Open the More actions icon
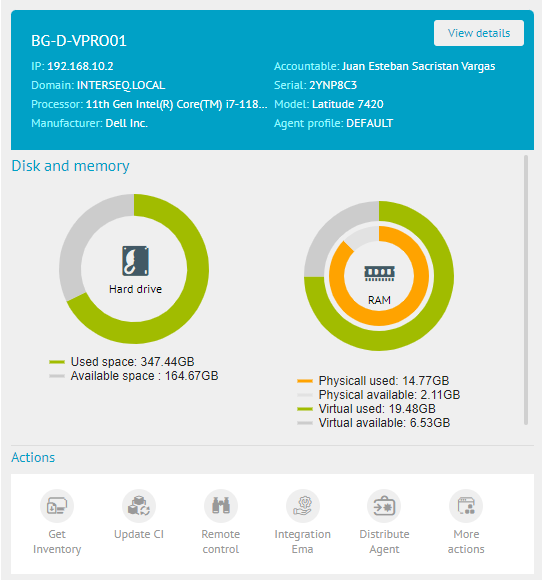 [466, 506]
